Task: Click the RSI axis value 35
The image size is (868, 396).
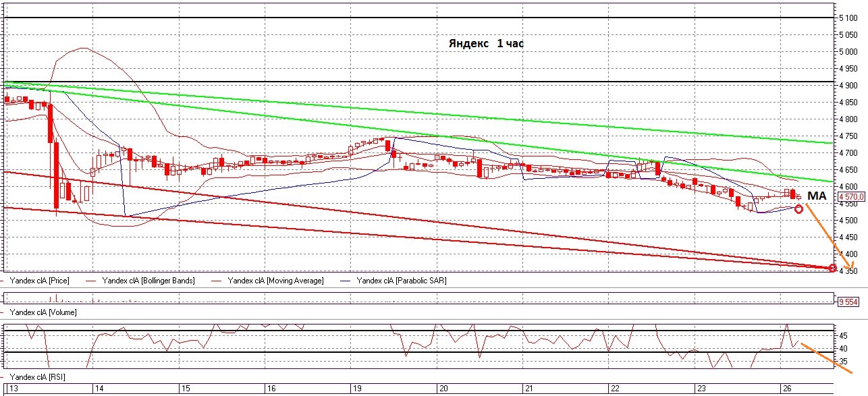Action: pyautogui.click(x=844, y=362)
